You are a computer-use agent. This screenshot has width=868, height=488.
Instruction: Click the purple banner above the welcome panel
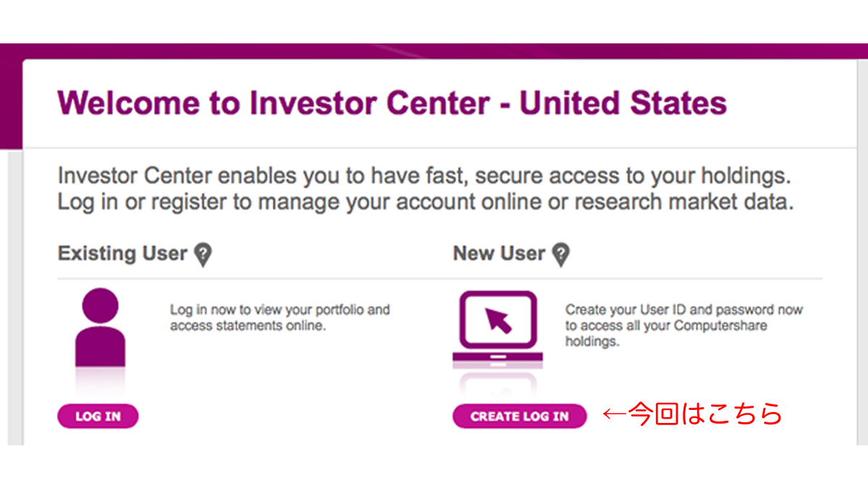[x=434, y=51]
